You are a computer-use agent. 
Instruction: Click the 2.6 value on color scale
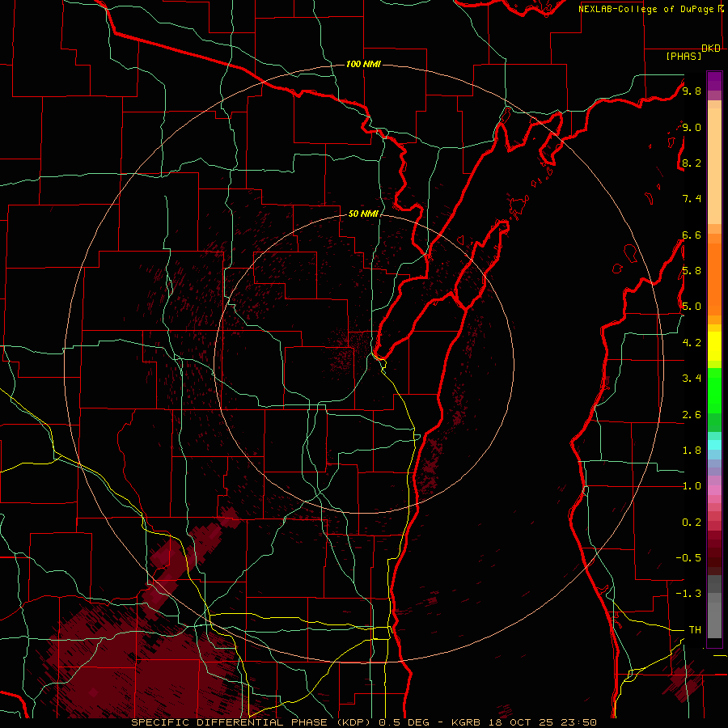click(692, 415)
